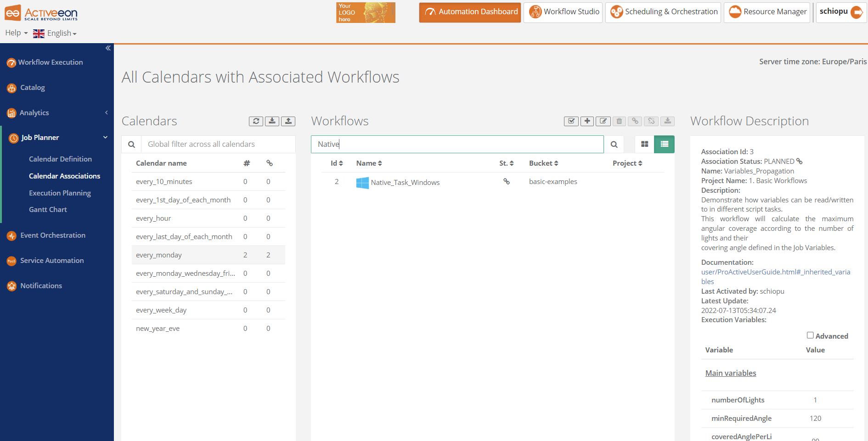Click the select-all workflows check icon

tap(571, 121)
